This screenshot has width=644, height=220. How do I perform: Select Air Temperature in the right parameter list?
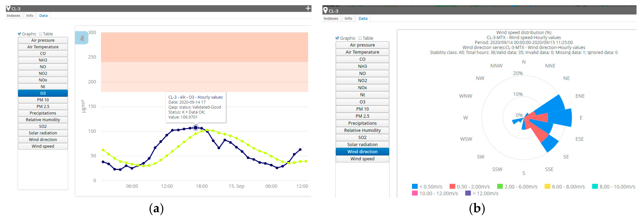click(x=362, y=52)
